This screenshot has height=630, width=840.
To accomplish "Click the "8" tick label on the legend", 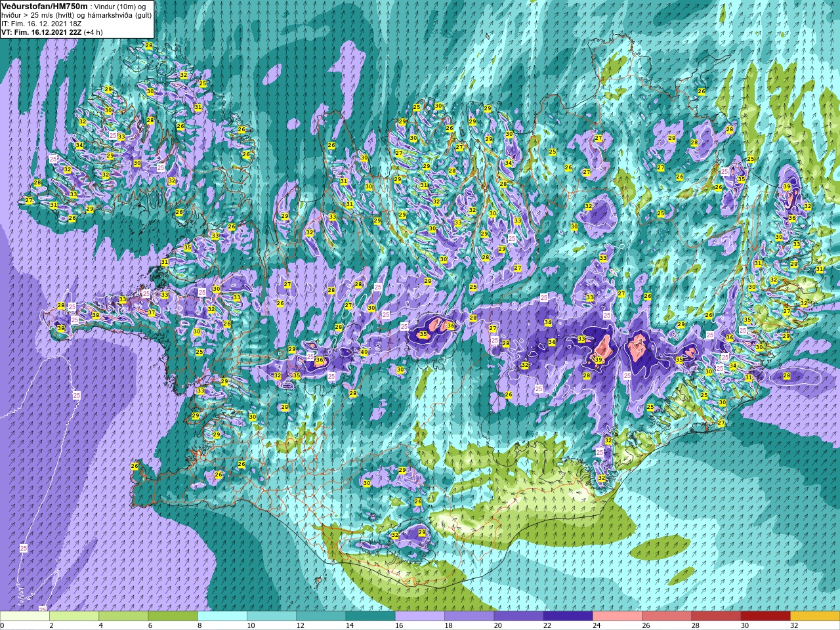I will point(199,625).
